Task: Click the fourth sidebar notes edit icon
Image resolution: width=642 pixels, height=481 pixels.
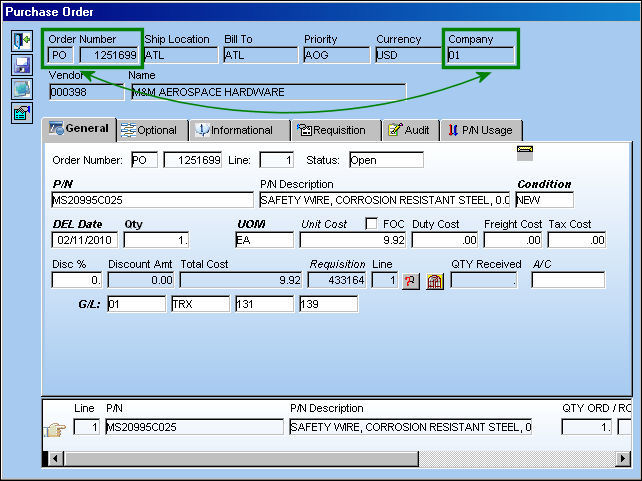Action: pos(22,113)
